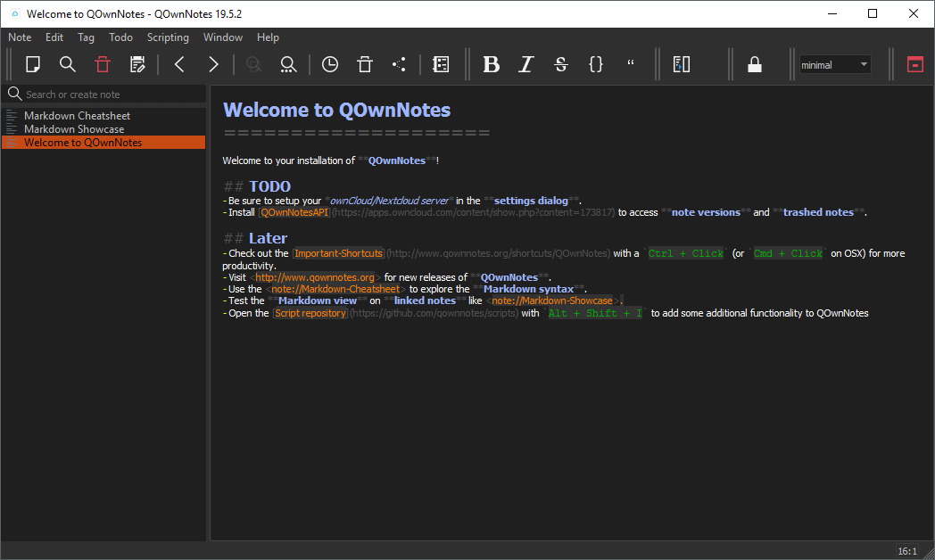Go back in note history arrow

(179, 64)
